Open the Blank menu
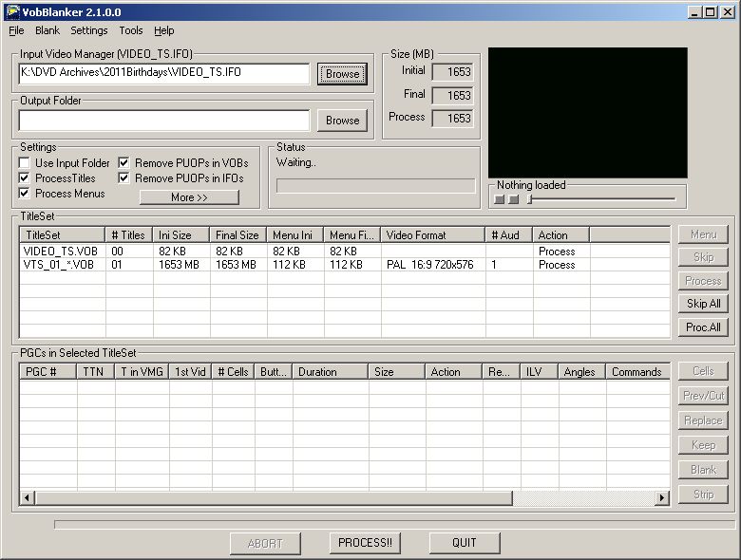 [x=47, y=30]
